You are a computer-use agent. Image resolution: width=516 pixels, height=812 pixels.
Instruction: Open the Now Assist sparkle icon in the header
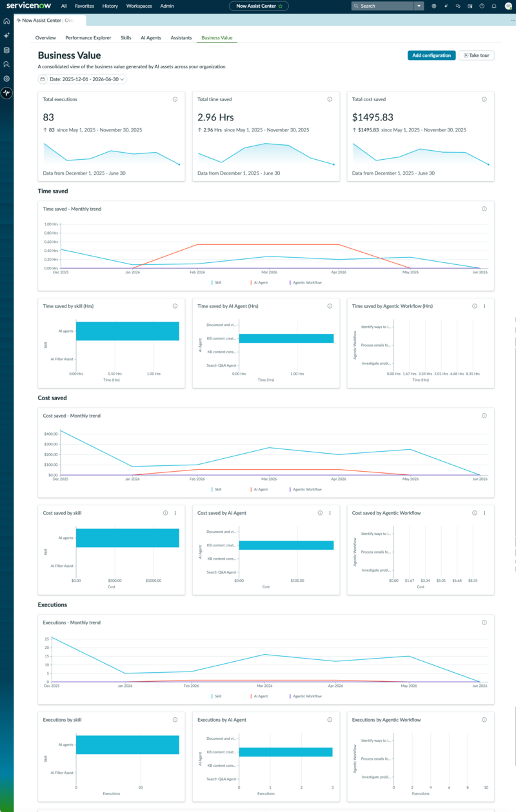tap(446, 6)
